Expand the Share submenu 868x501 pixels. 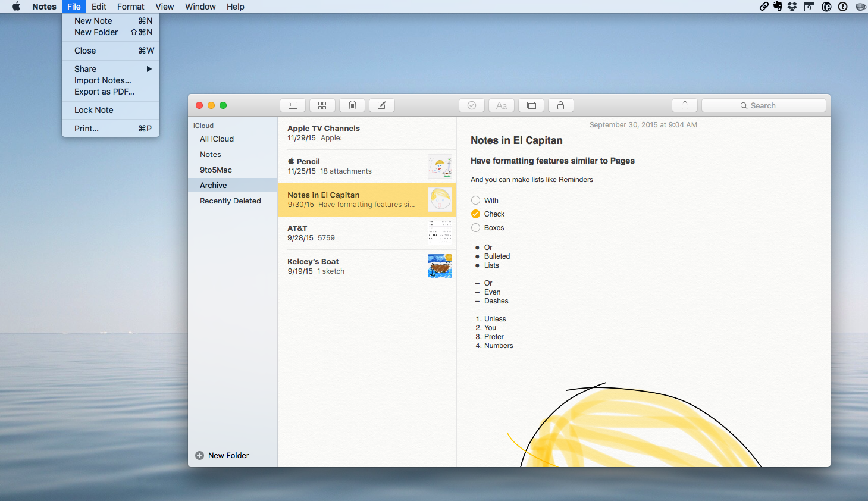click(x=85, y=68)
